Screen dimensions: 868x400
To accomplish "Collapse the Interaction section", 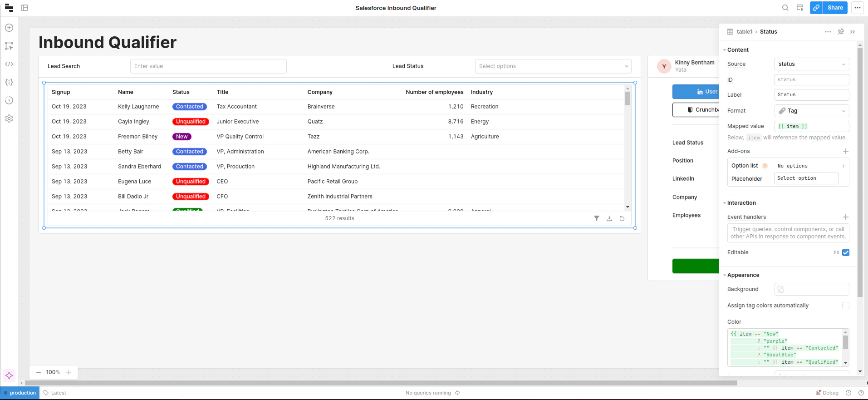I will [741, 203].
